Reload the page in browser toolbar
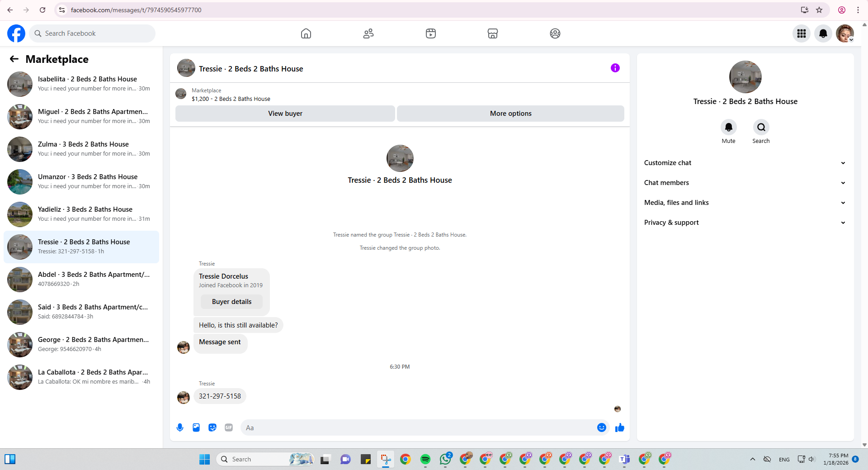This screenshot has height=470, width=868. click(42, 10)
